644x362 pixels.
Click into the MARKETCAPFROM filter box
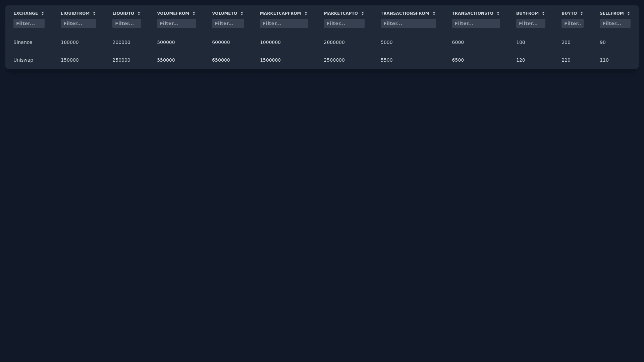(283, 23)
